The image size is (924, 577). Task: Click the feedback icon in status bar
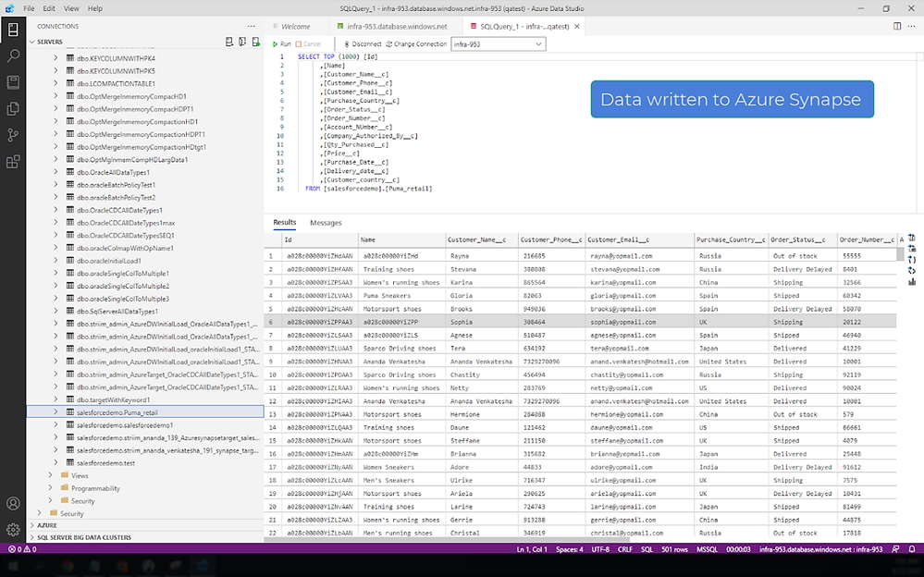point(895,549)
